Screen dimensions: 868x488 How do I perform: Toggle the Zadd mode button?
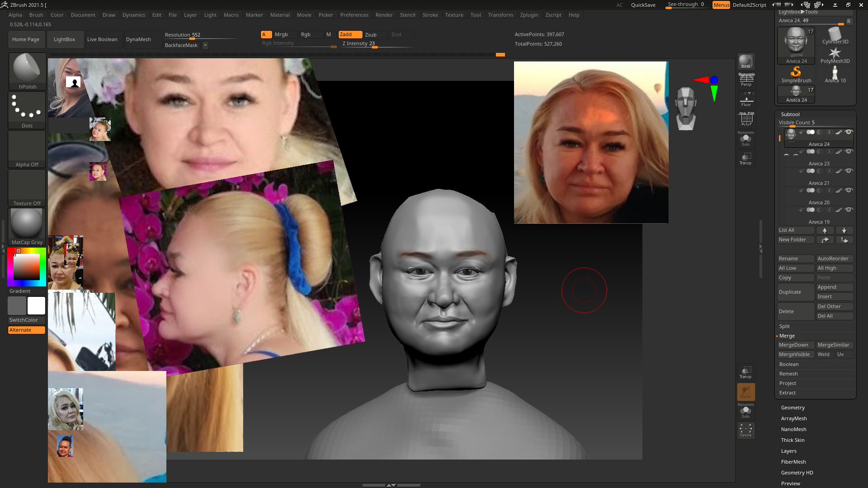350,35
